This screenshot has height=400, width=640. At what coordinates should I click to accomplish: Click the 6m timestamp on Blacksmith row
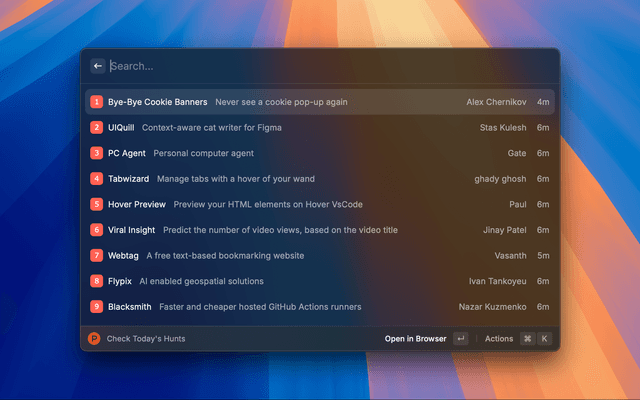click(x=543, y=307)
